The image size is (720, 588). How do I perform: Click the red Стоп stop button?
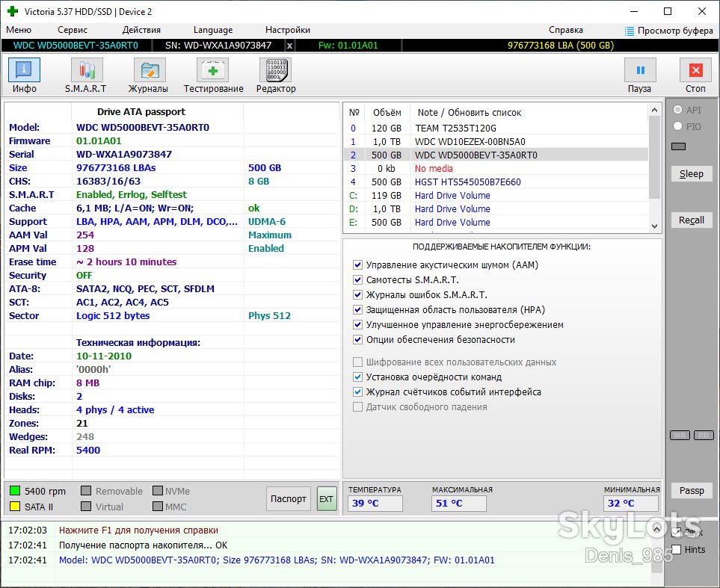click(x=695, y=75)
